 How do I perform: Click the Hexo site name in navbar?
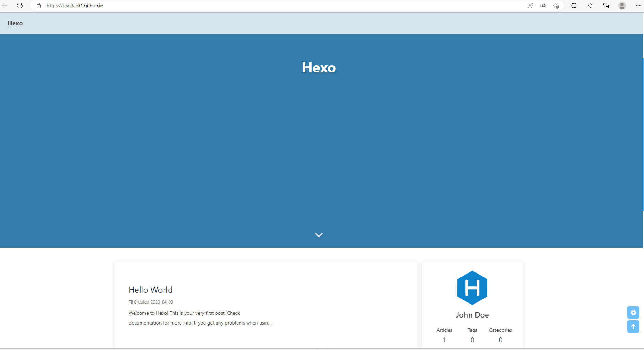[15, 23]
